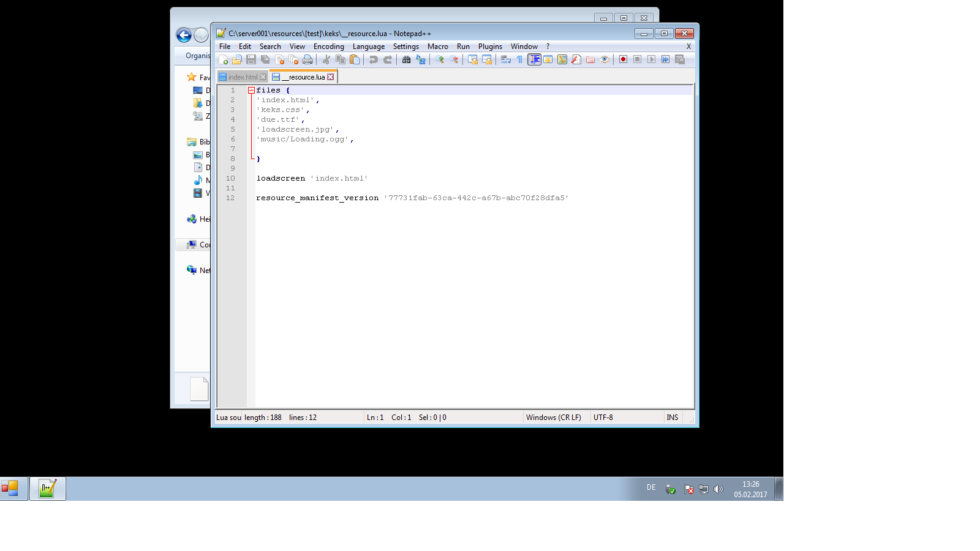Click the Undo arrow icon
This screenshot has width=980, height=551.
[374, 59]
